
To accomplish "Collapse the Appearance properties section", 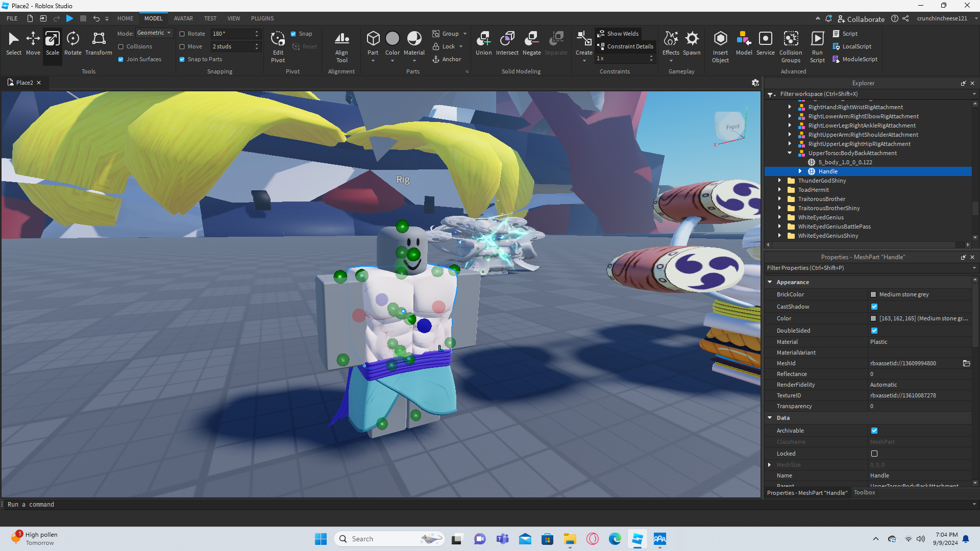I will tap(770, 282).
